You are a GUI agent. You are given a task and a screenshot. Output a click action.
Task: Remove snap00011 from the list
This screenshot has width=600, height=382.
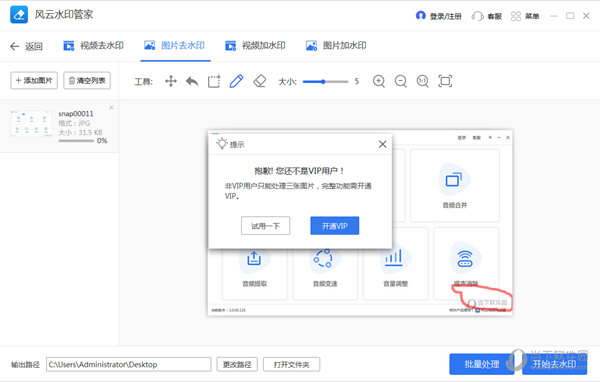(x=111, y=108)
